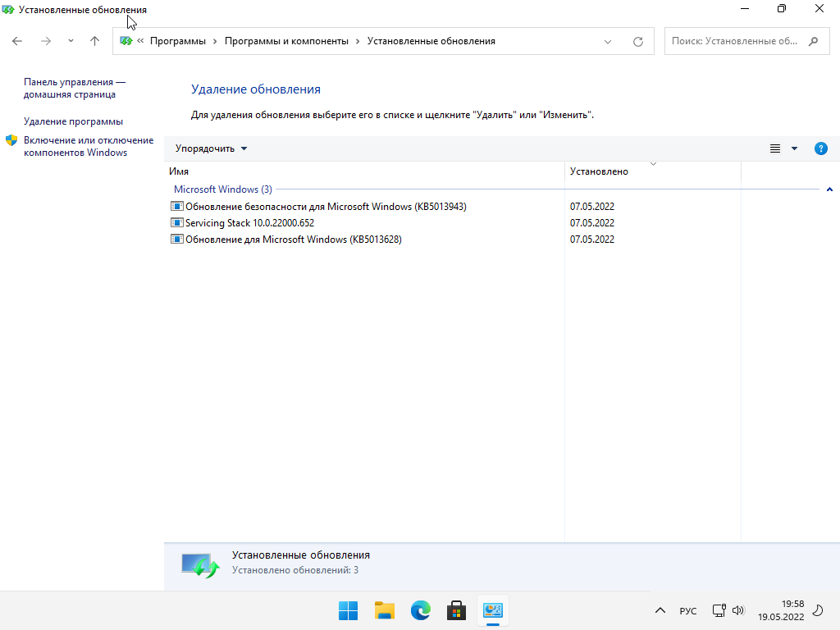Open Удаление программы link
Screen dimensions: 840x630
pyautogui.click(x=73, y=121)
